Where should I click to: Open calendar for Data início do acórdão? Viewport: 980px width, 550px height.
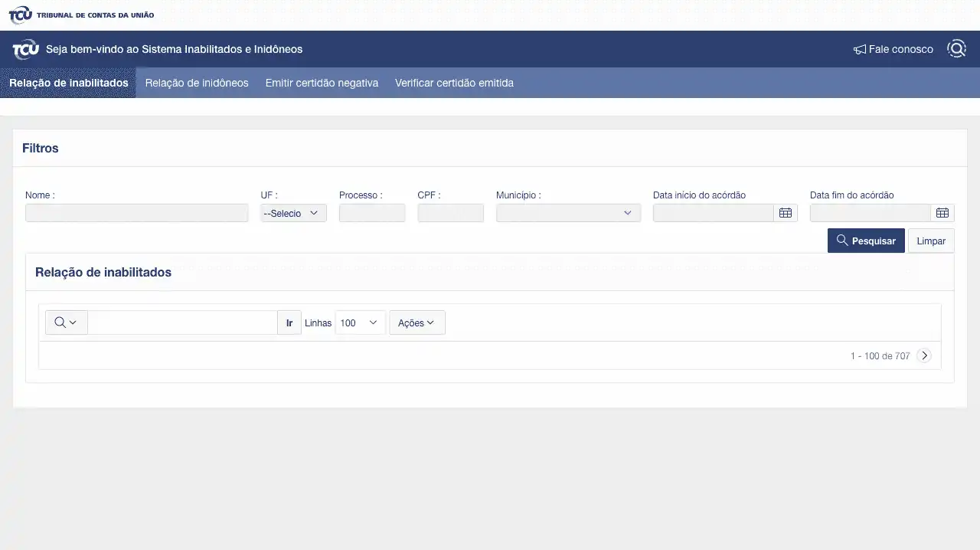786,213
